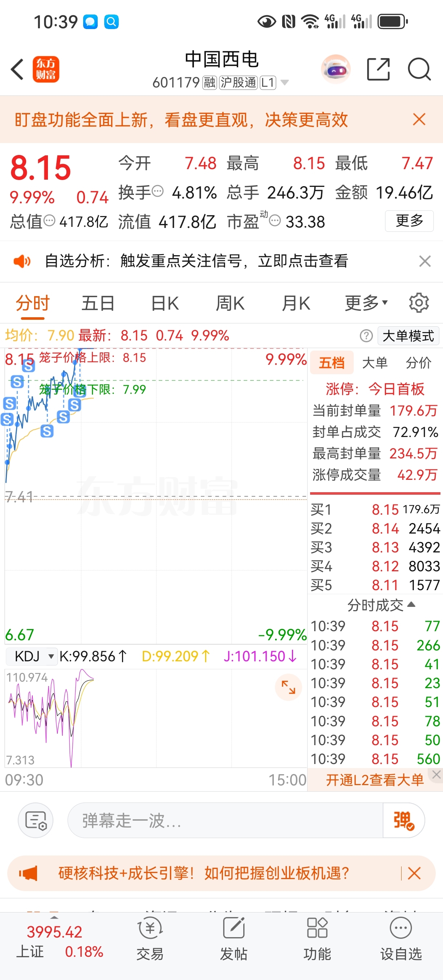Viewport: 443px width, 980px height.
Task: Tap the 更多 quote details button
Action: [410, 221]
